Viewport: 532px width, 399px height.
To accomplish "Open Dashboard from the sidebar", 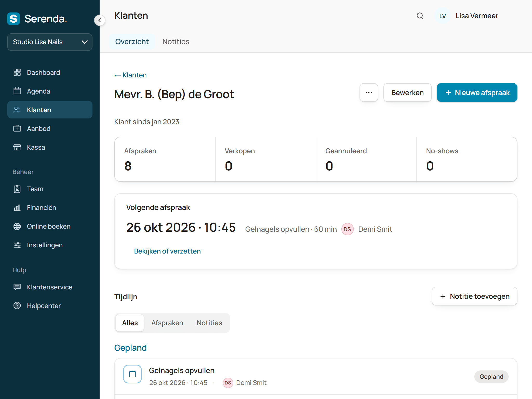I will tap(50, 72).
